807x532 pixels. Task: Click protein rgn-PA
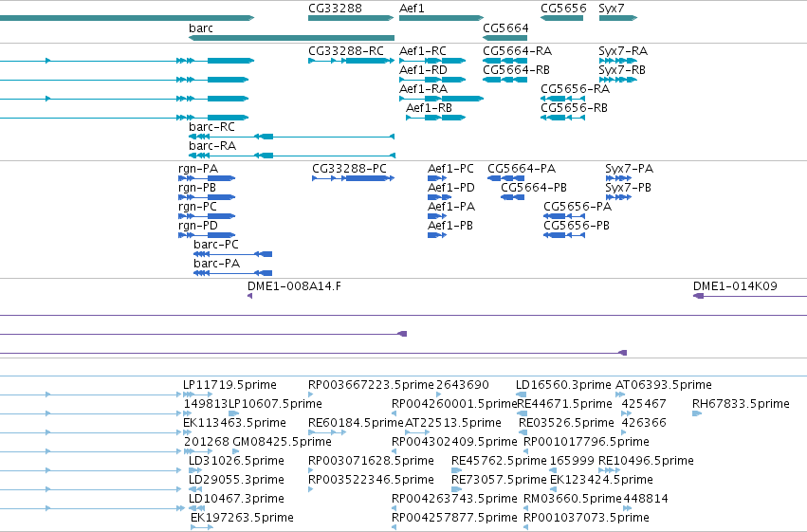click(207, 178)
